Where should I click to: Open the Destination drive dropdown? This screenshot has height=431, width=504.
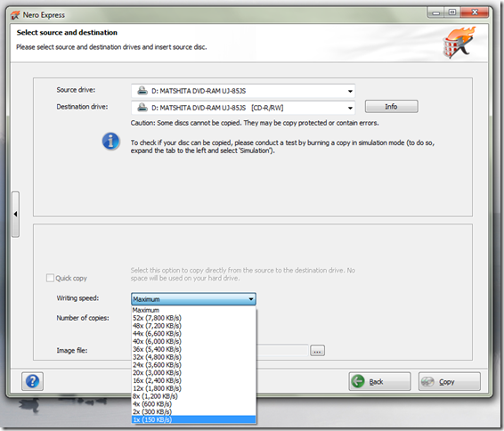[x=243, y=108]
